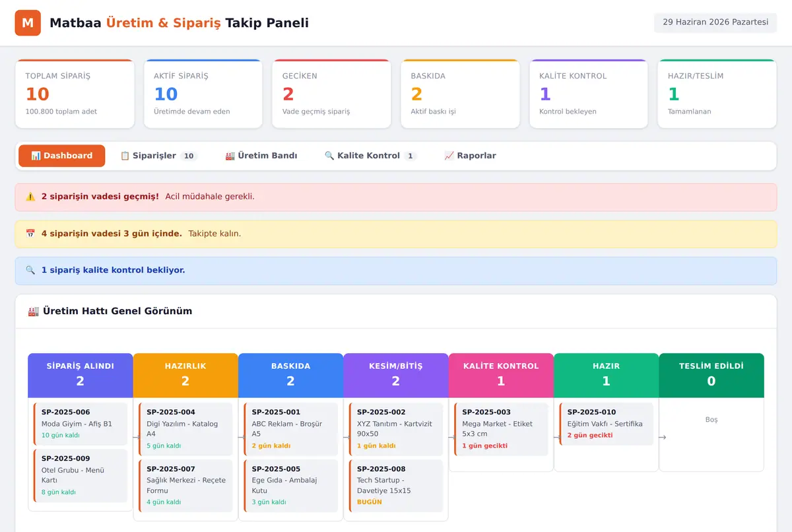Click the orange M logo icon

click(28, 23)
